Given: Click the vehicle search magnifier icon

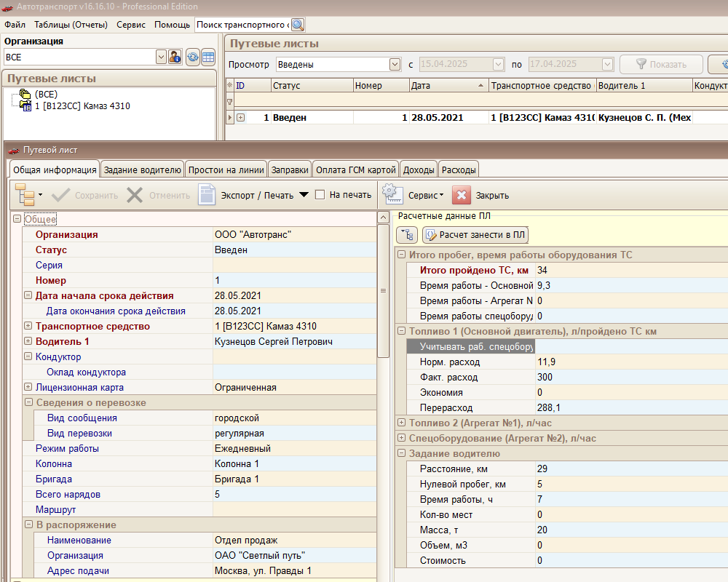Looking at the screenshot, I should tap(298, 25).
